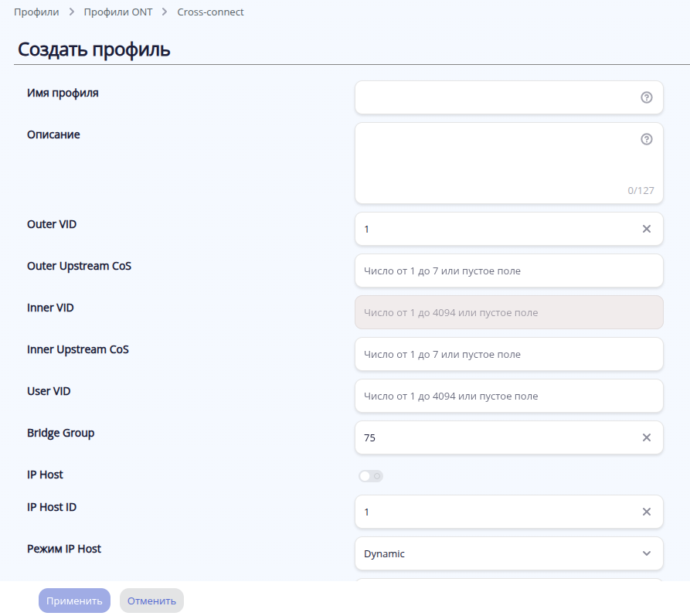Clear the IP Host ID field value

pos(647,512)
